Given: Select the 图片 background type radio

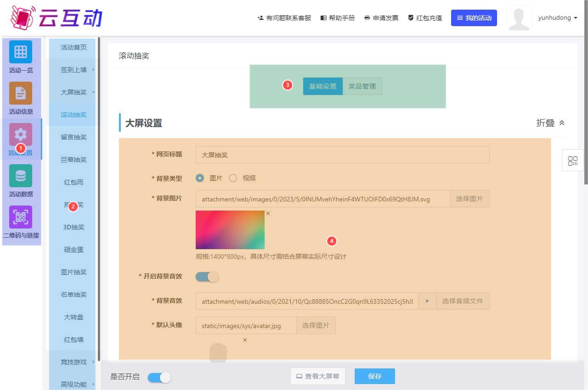Looking at the screenshot, I should click(x=200, y=178).
